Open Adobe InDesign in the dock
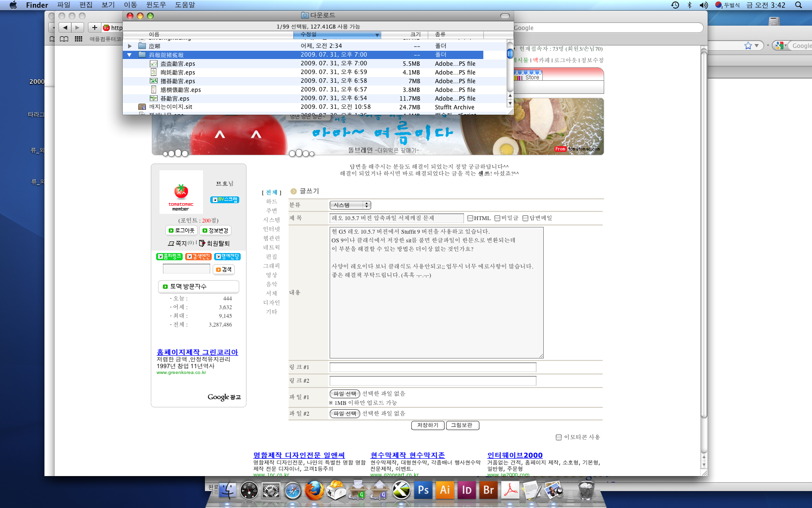 tap(466, 490)
